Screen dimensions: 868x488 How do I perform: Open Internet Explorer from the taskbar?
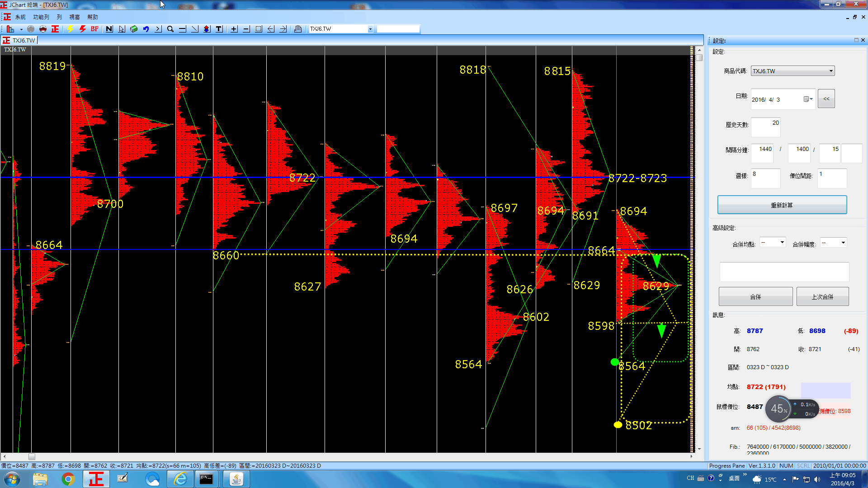(x=180, y=479)
